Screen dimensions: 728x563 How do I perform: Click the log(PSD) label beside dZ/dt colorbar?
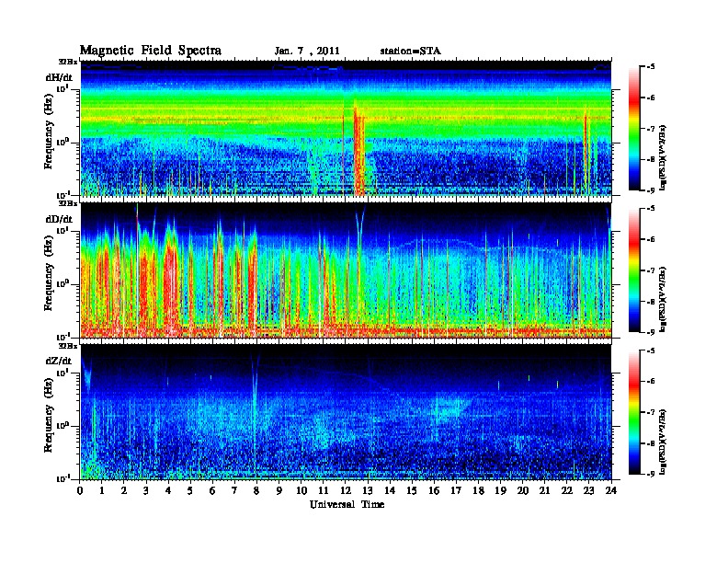coord(664,442)
